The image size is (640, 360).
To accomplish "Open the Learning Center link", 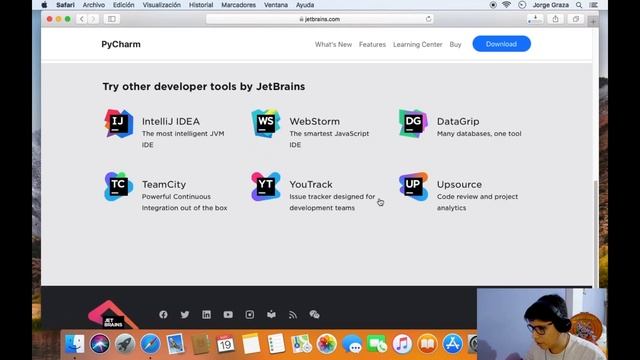I will (x=418, y=44).
